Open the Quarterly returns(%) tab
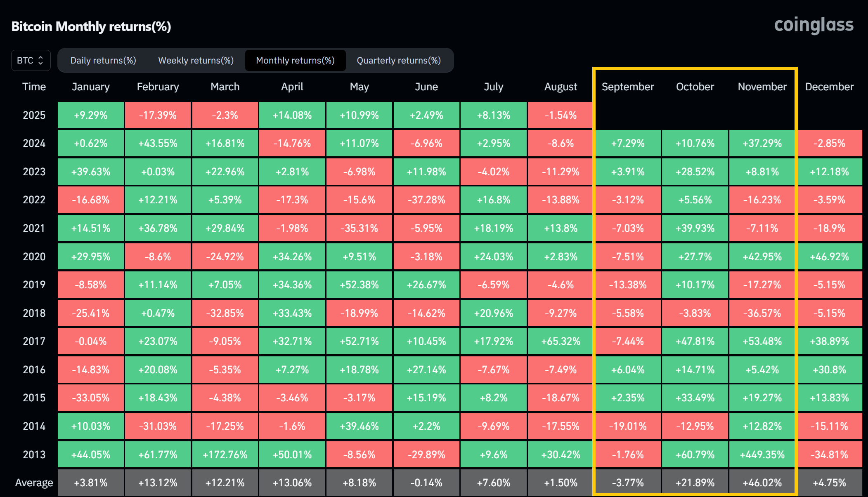This screenshot has height=497, width=868. click(x=399, y=61)
